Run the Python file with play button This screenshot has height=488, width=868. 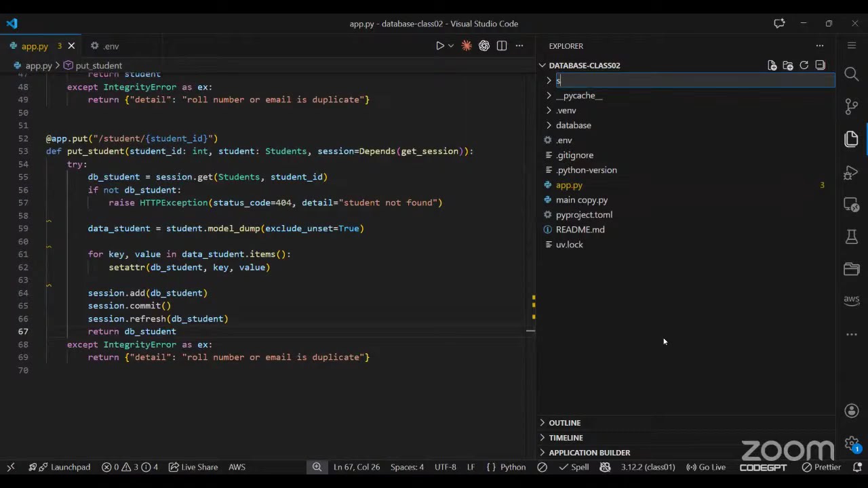[439, 46]
